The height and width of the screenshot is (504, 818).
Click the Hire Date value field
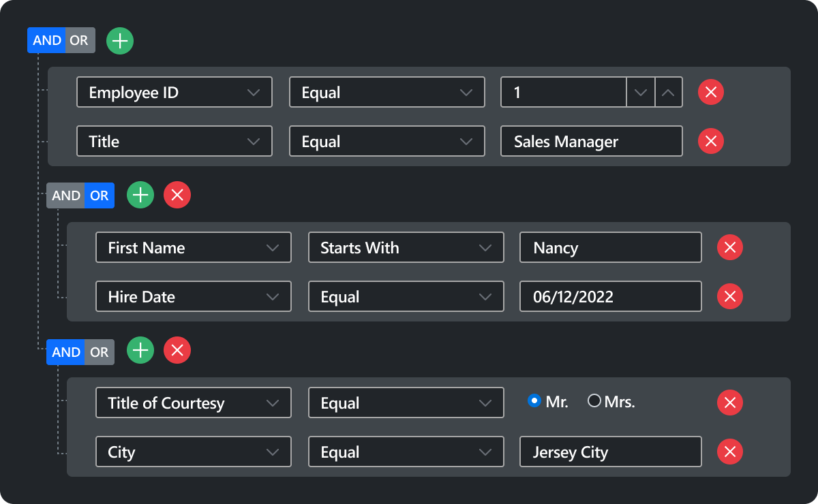pos(610,296)
